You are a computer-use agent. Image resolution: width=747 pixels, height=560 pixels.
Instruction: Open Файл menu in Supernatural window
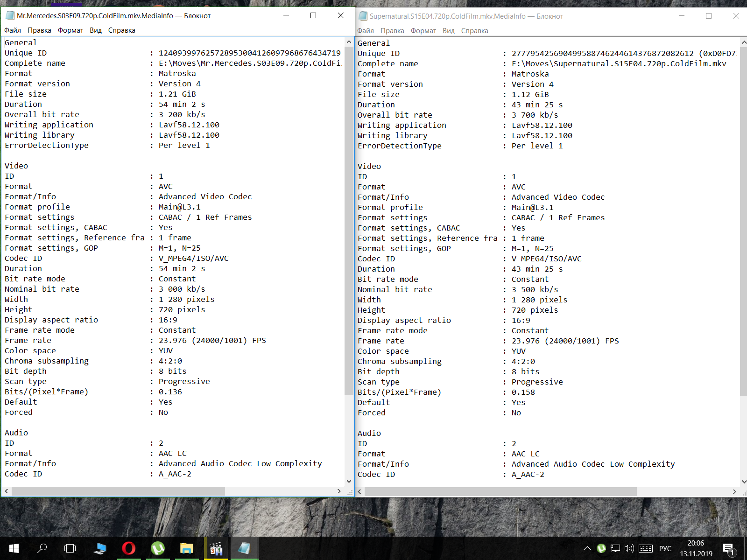click(x=366, y=31)
